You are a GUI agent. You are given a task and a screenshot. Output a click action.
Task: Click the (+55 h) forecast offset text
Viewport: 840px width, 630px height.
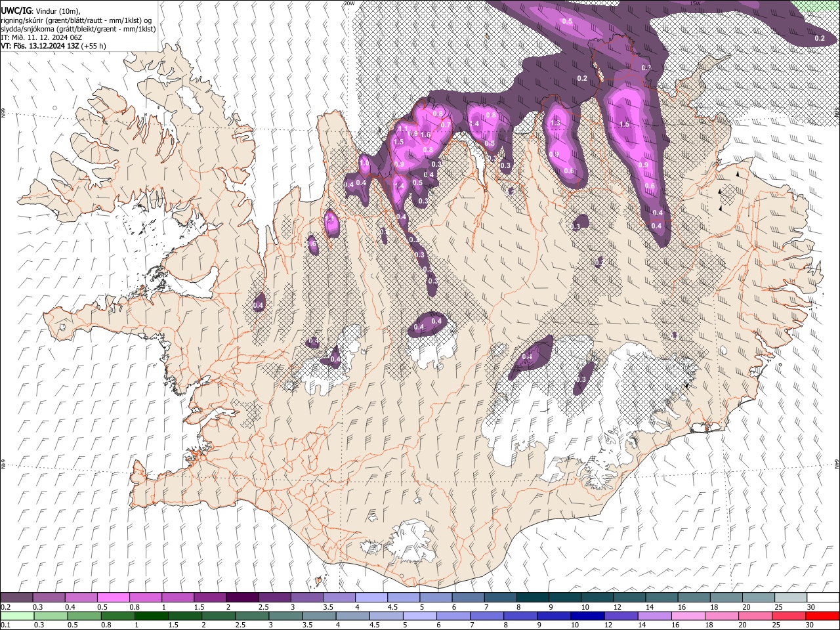click(x=94, y=46)
